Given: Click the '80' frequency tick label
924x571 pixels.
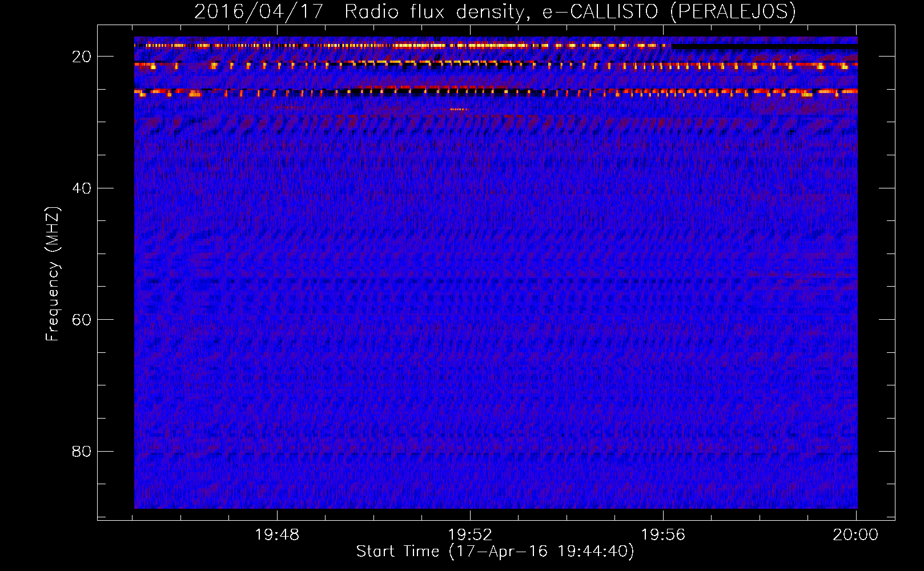Looking at the screenshot, I should pos(82,452).
